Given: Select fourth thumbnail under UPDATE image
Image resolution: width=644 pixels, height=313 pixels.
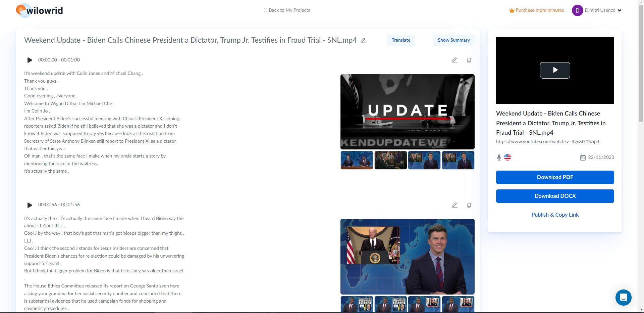Looking at the screenshot, I should pos(458,160).
